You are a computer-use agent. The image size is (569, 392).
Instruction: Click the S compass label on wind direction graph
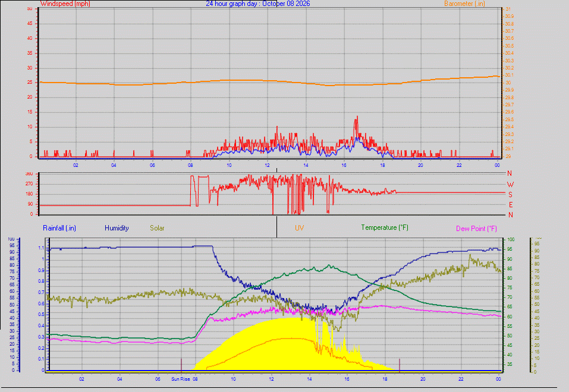[510, 195]
